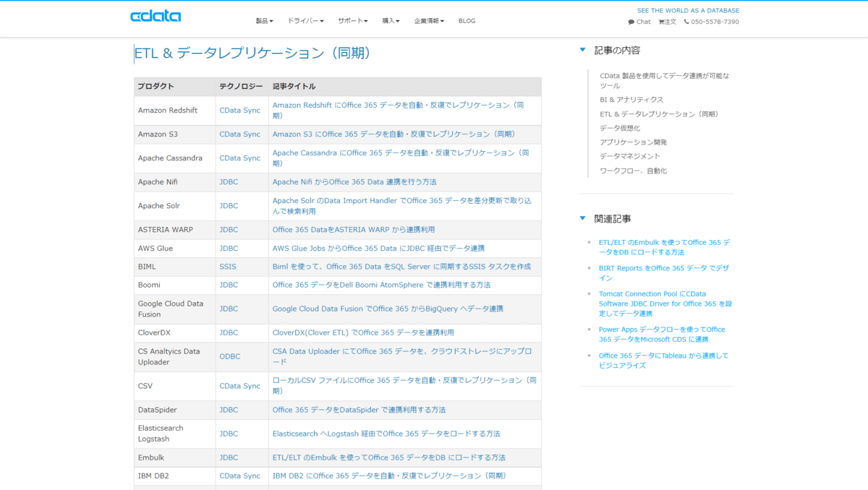The height and width of the screenshot is (490, 868).
Task: Collapse the 記事の内容 section triangle
Action: pyautogui.click(x=583, y=50)
